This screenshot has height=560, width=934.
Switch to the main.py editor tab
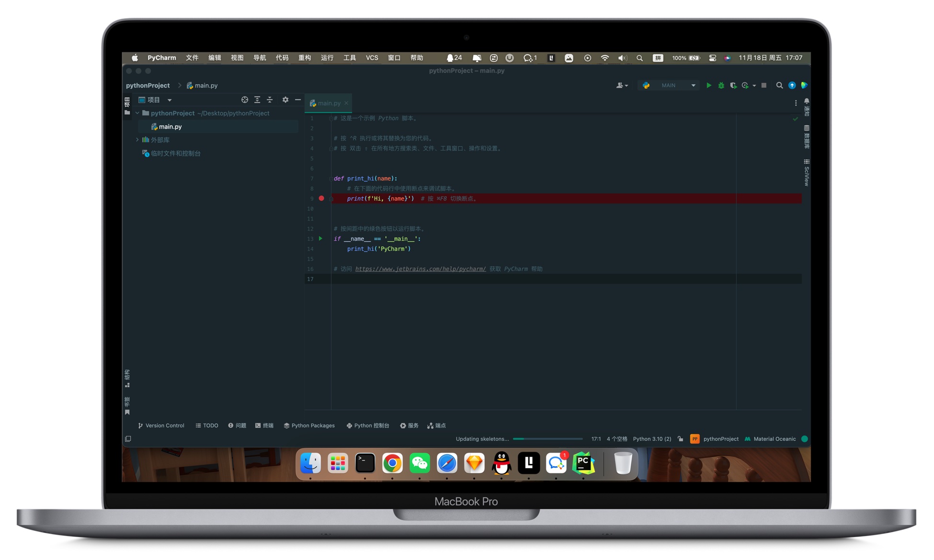click(x=328, y=103)
